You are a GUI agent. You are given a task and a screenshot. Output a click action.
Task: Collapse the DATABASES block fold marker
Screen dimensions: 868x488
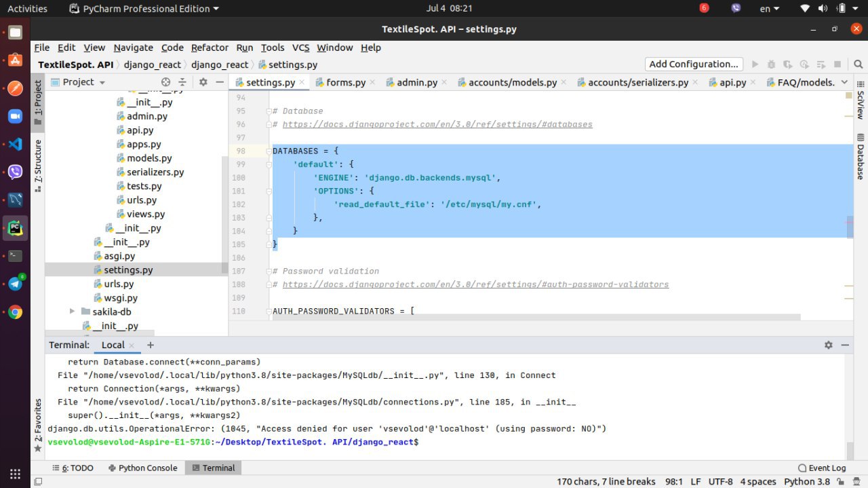coord(269,151)
